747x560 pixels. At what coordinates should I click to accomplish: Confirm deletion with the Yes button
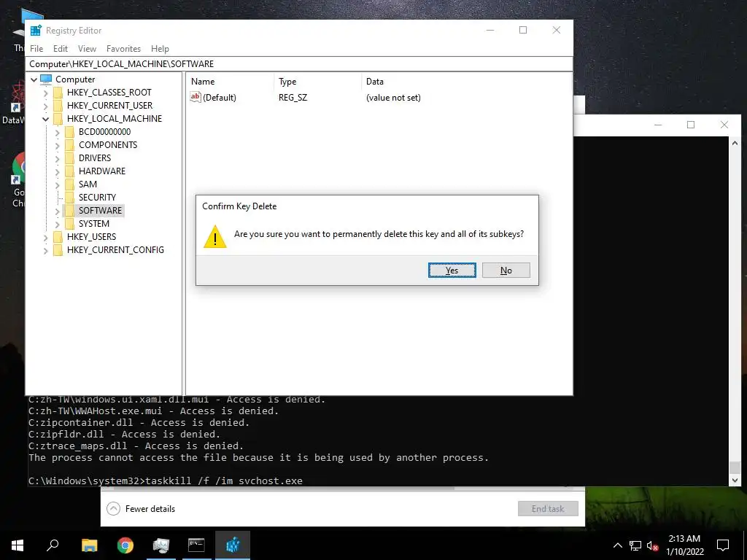pos(452,271)
